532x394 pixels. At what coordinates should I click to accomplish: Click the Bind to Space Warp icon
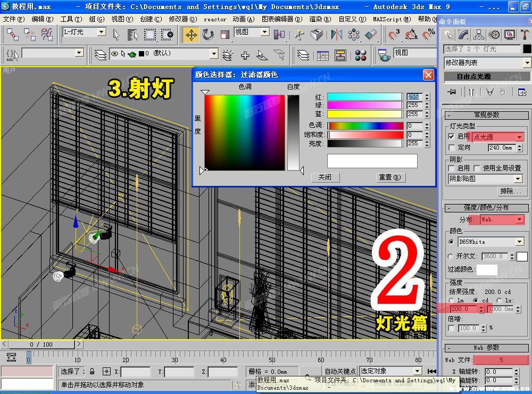47,35
